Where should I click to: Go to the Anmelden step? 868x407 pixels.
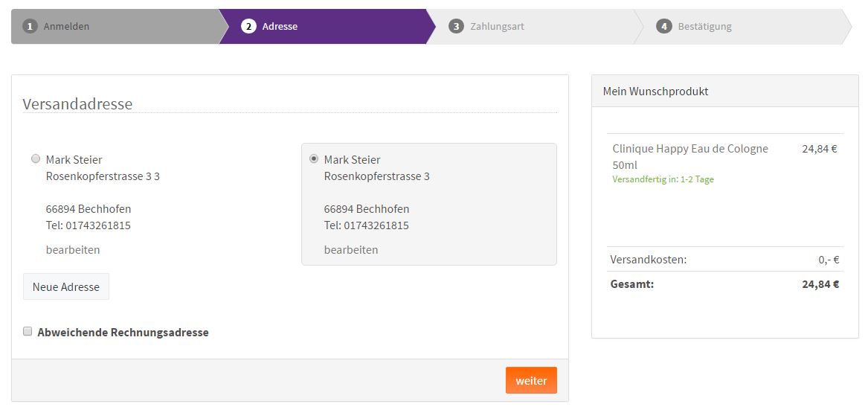tap(66, 27)
